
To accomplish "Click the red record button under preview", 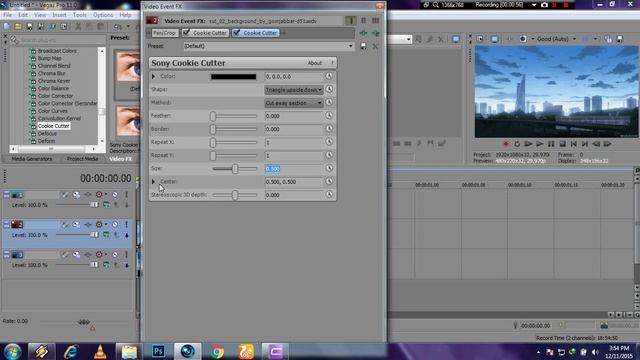I will point(506,144).
